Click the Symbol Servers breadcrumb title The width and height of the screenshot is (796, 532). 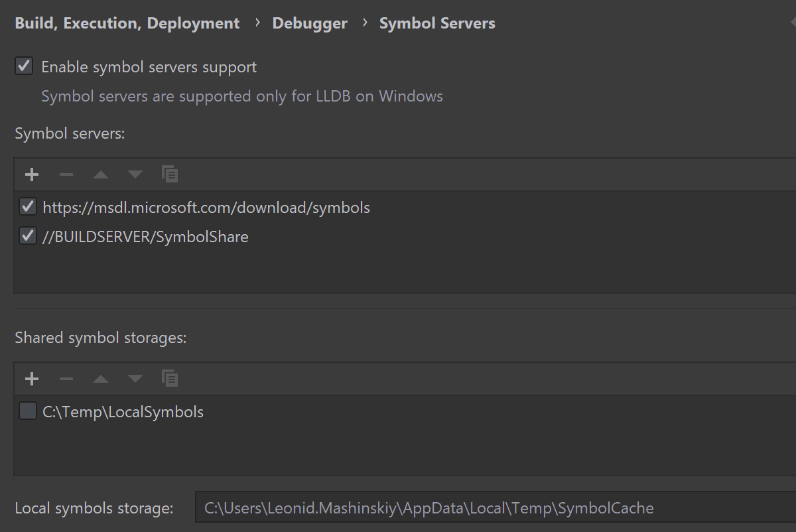pos(437,23)
